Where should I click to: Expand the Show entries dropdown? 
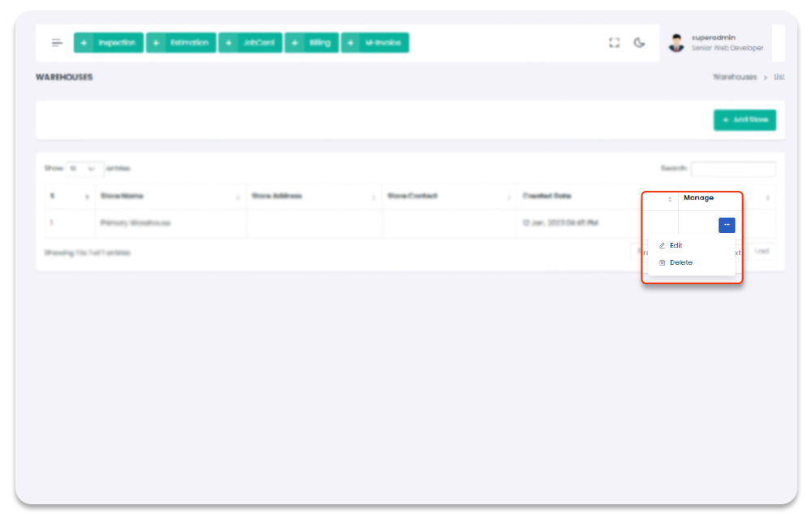[84, 169]
